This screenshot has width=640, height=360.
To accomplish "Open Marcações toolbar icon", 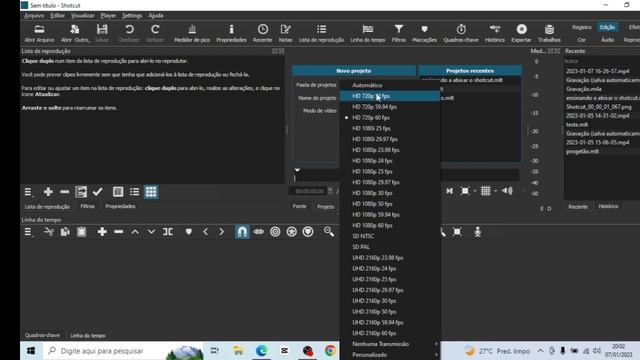I will pyautogui.click(x=424, y=33).
